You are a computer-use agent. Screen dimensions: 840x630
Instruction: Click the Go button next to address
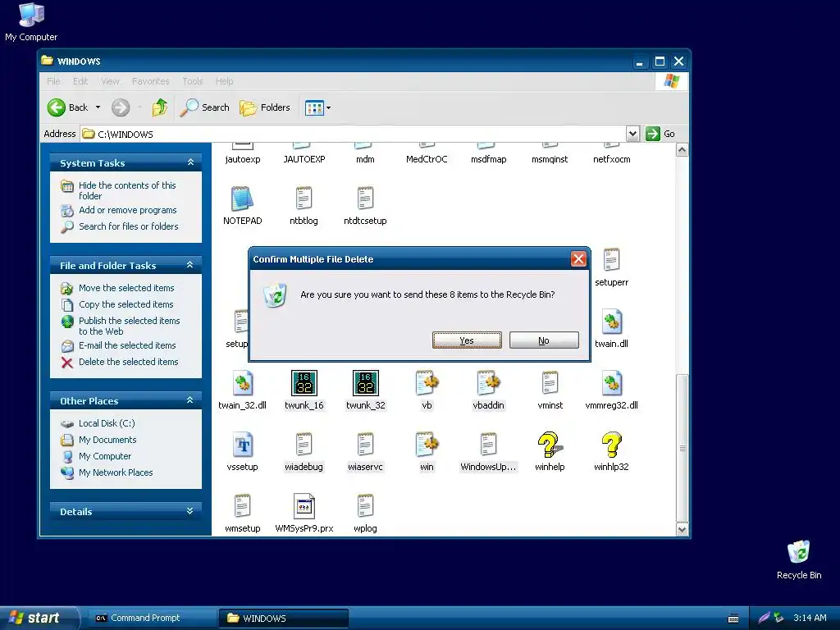click(x=660, y=134)
